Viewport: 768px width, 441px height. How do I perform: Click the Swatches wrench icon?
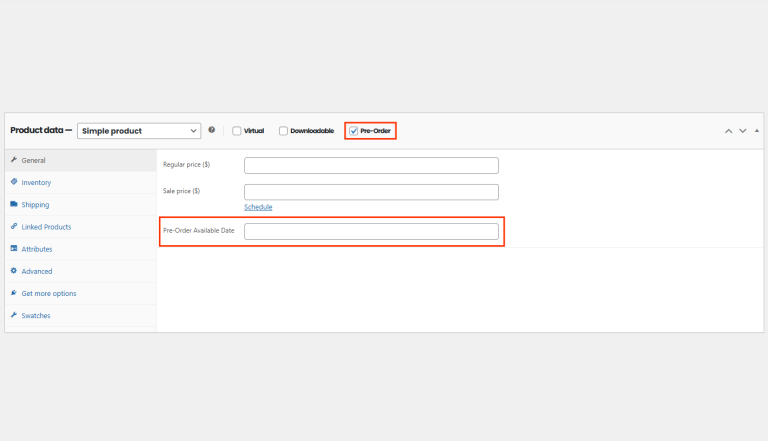14,315
